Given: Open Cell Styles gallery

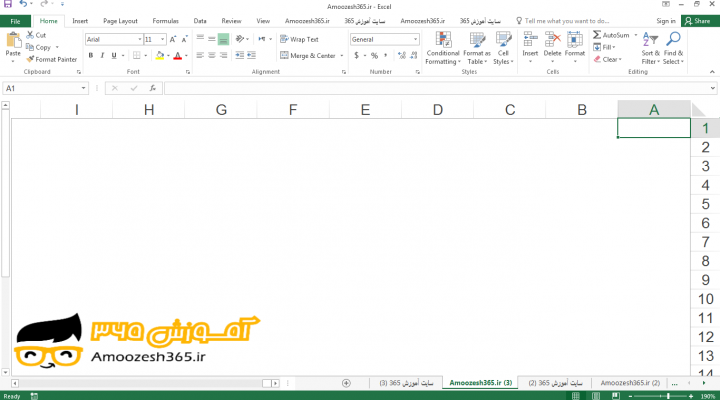Looking at the screenshot, I should [x=503, y=48].
